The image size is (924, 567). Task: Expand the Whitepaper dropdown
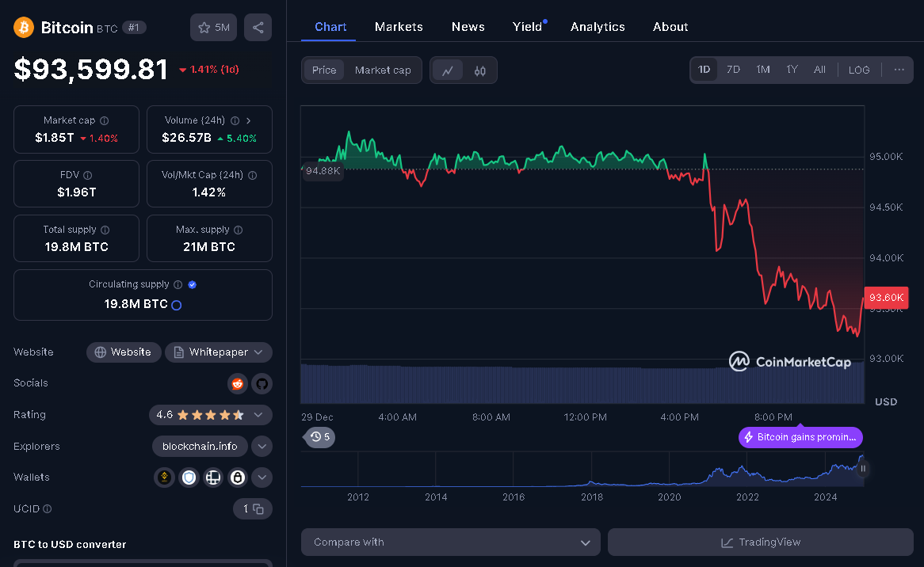pos(219,352)
